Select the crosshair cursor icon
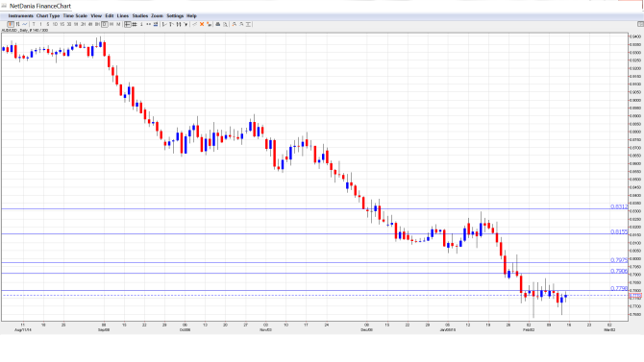The height and width of the screenshot is (362, 644). pos(128,24)
